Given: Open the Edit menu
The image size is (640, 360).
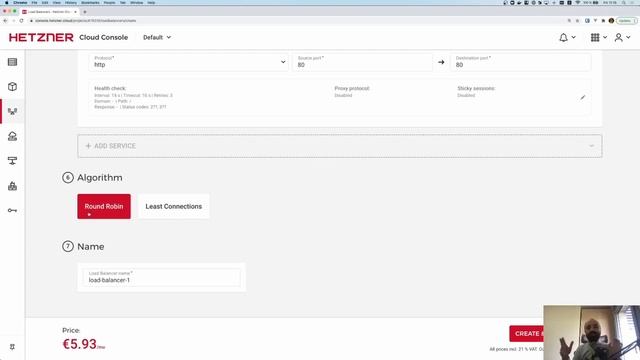Looking at the screenshot, I should [45, 2].
